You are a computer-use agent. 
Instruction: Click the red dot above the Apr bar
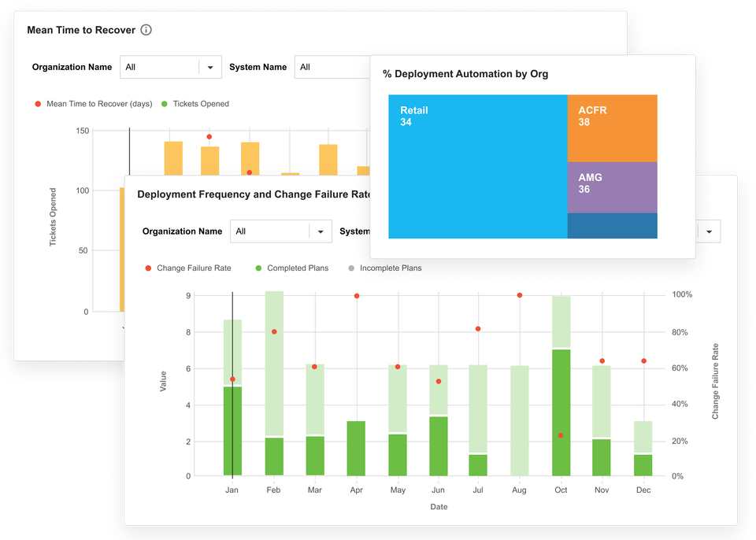point(356,296)
